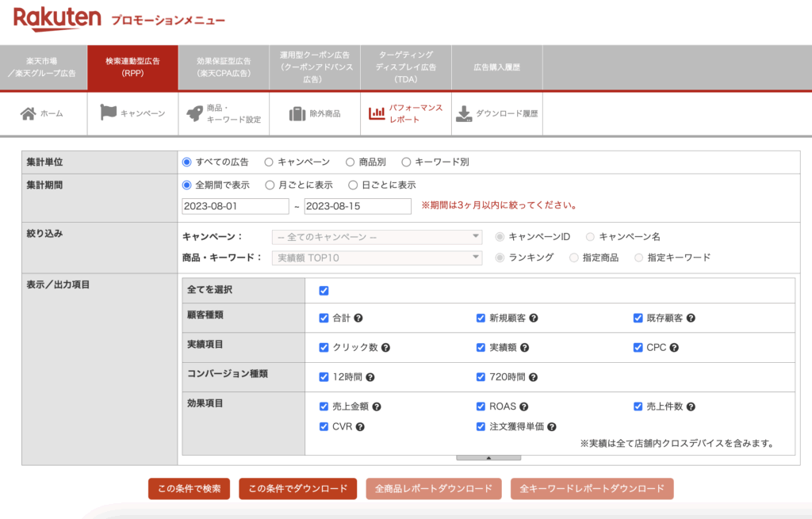Open help icon next to 売上件数
Image resolution: width=812 pixels, height=519 pixels.
pyautogui.click(x=691, y=406)
